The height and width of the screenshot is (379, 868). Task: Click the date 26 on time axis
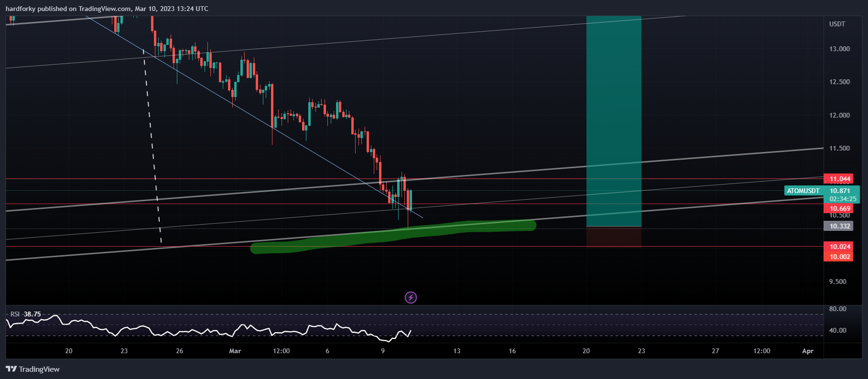pos(180,351)
